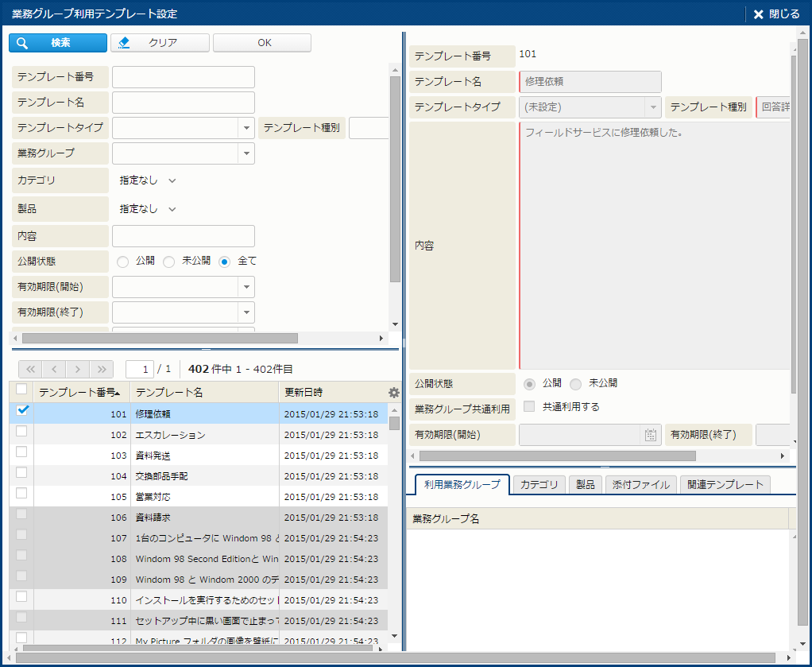
Task: Click the grid settings gear icon
Action: coord(393,393)
